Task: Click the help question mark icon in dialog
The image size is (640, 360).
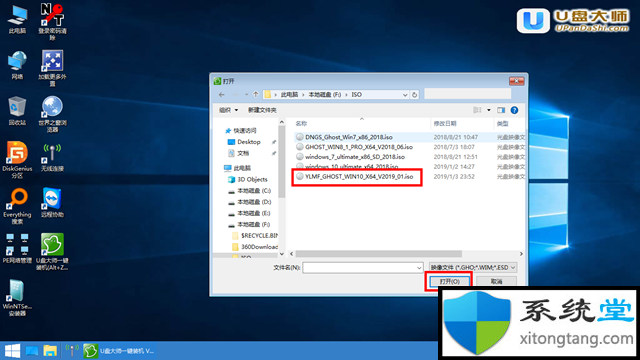Action: [514, 110]
